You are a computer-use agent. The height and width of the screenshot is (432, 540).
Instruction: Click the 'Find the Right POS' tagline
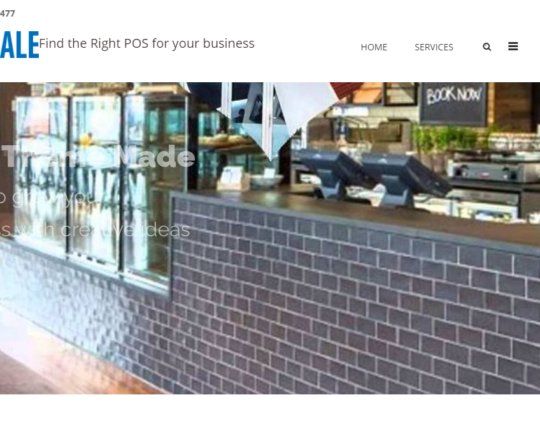[x=147, y=44]
